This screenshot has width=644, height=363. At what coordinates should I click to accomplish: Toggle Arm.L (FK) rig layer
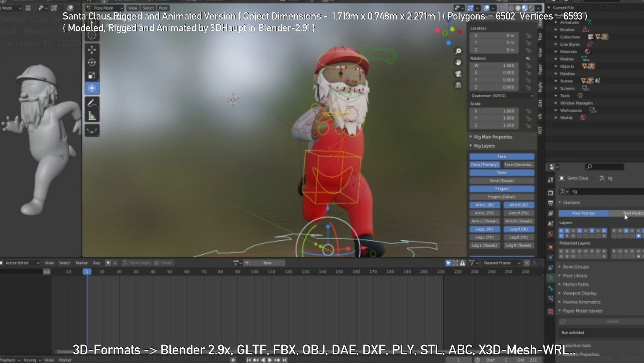(x=485, y=213)
